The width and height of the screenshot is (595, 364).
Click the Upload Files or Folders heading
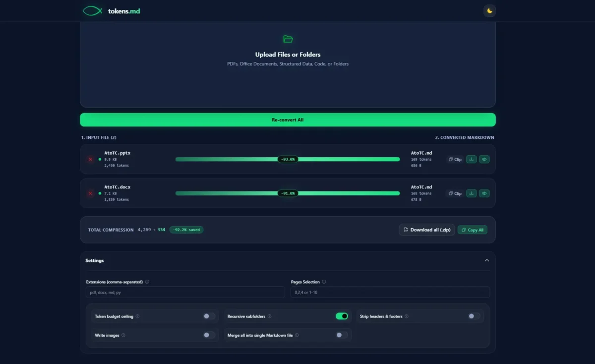288,55
